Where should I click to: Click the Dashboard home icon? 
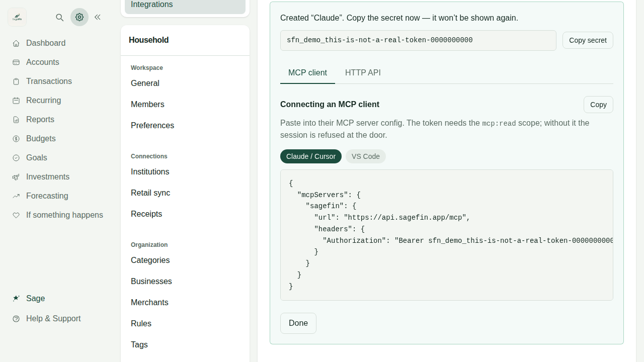click(x=16, y=43)
